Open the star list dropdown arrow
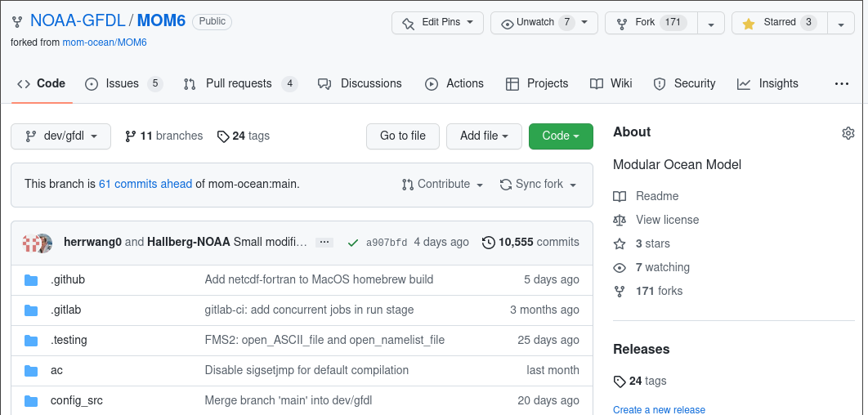 coord(841,23)
